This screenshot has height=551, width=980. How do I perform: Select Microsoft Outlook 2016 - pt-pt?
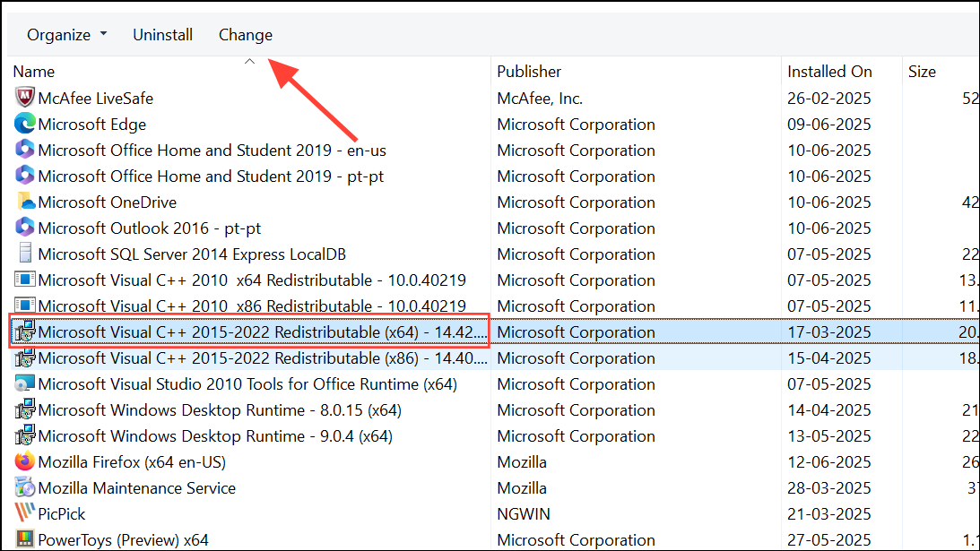pos(150,228)
